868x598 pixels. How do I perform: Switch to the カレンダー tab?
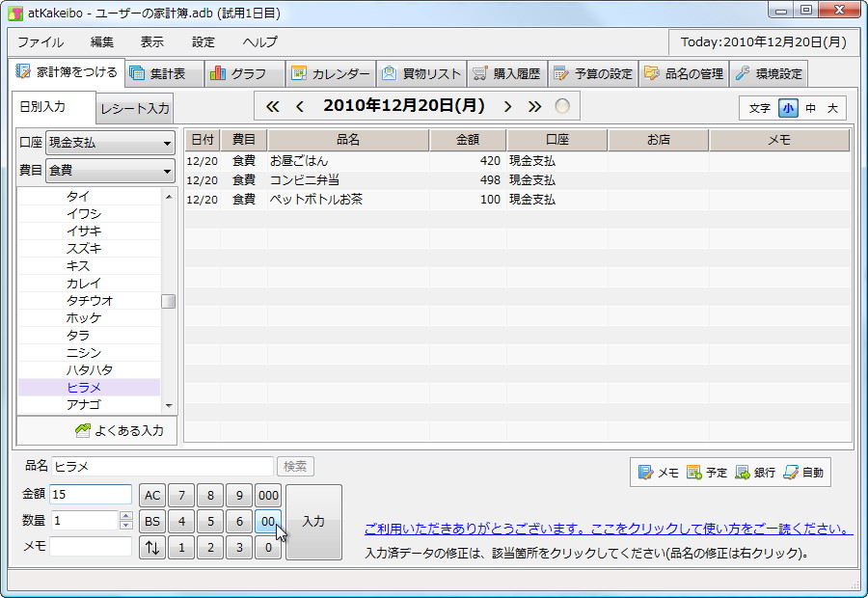point(331,72)
